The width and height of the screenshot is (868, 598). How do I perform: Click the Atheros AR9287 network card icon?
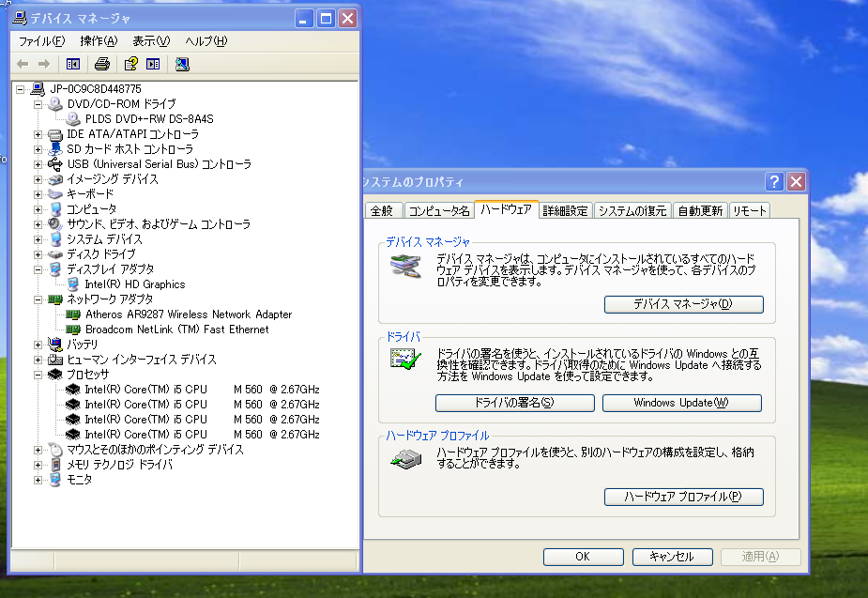pyautogui.click(x=72, y=314)
